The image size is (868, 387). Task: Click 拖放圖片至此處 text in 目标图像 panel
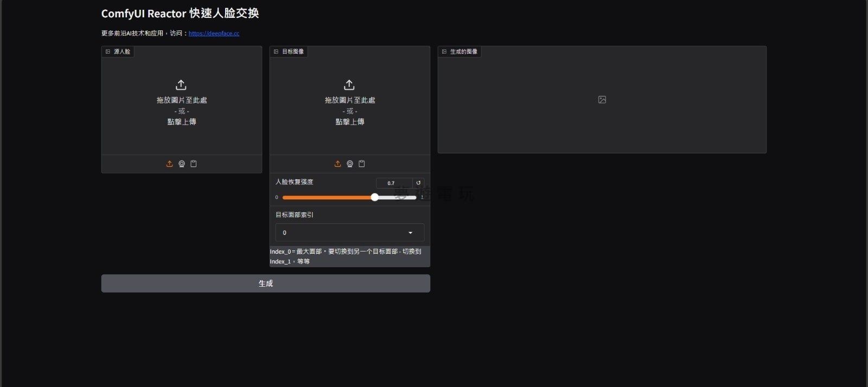pyautogui.click(x=350, y=100)
